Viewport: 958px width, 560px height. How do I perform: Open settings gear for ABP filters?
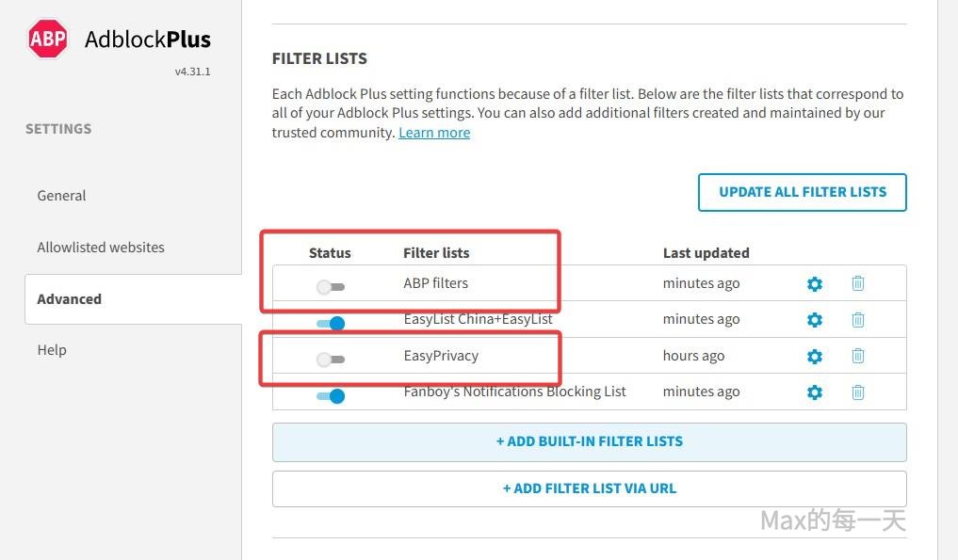(815, 283)
